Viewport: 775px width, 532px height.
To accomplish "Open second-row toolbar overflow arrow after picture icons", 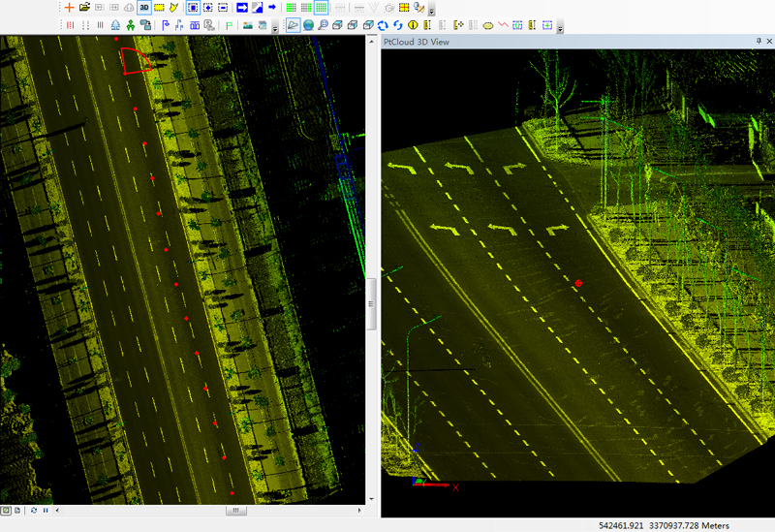I will tap(276, 27).
